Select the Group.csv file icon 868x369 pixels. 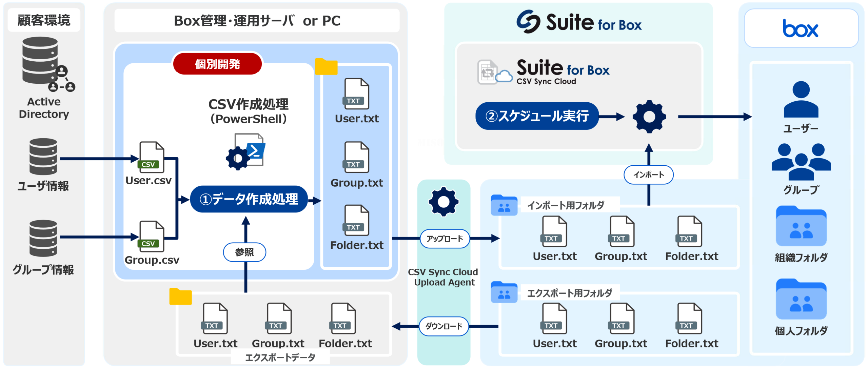coord(151,237)
